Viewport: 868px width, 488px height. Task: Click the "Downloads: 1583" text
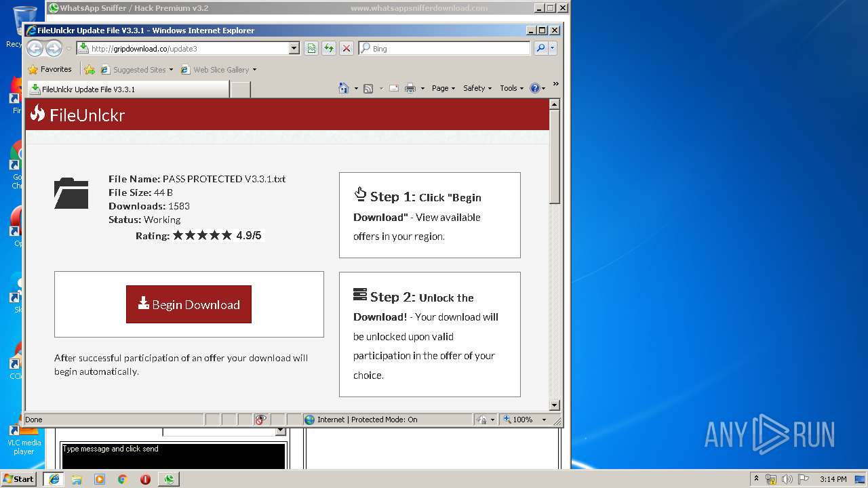pyautogui.click(x=149, y=206)
